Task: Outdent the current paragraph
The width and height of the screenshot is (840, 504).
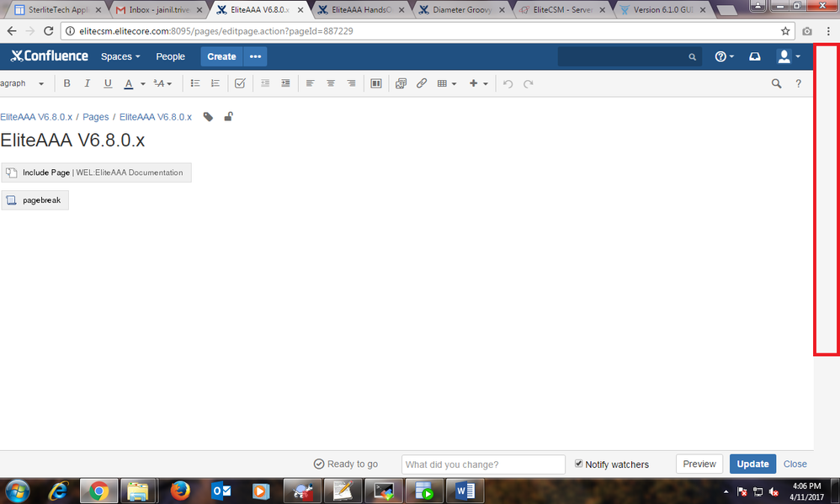Action: tap(264, 83)
